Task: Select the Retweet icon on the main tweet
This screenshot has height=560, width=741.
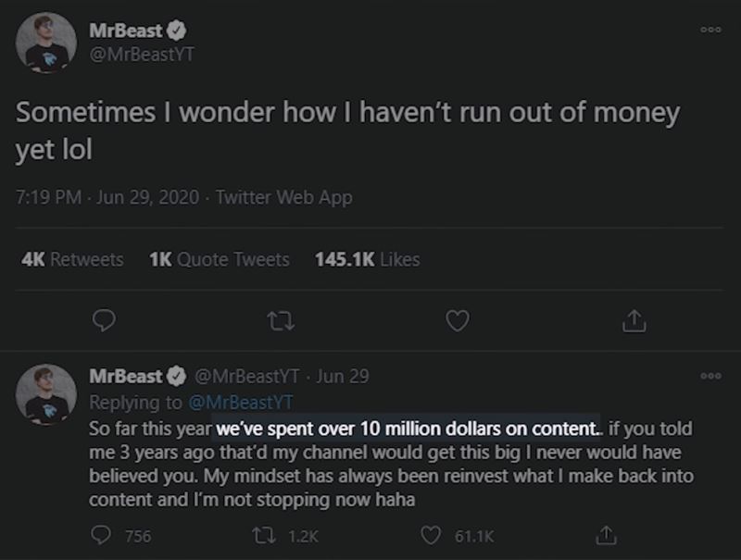Action: point(281,320)
